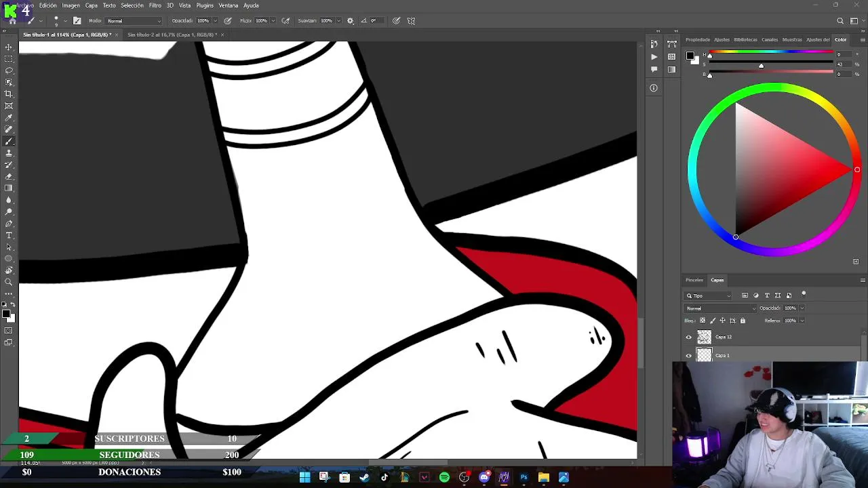Expand Suavizar value dropdown

coord(339,21)
